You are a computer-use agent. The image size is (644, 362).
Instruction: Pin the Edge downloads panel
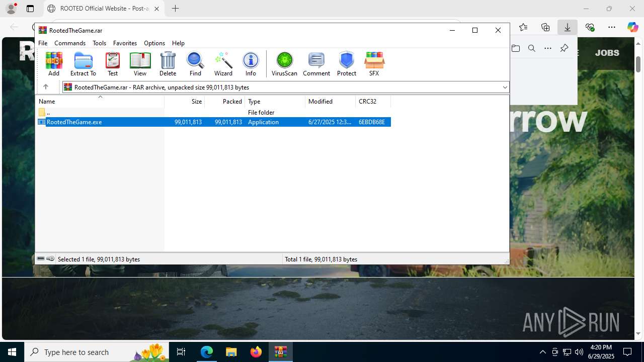(x=564, y=48)
